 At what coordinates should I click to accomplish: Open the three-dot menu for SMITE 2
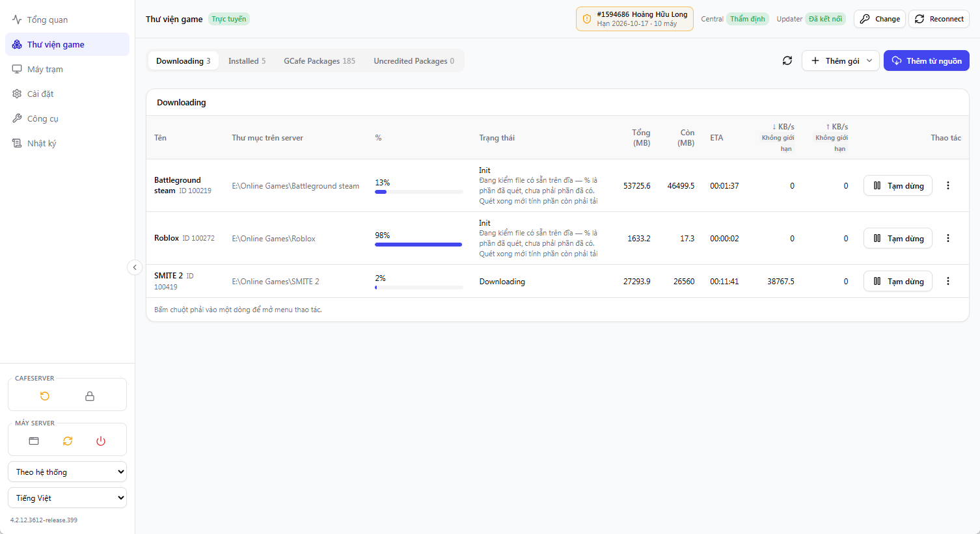948,281
